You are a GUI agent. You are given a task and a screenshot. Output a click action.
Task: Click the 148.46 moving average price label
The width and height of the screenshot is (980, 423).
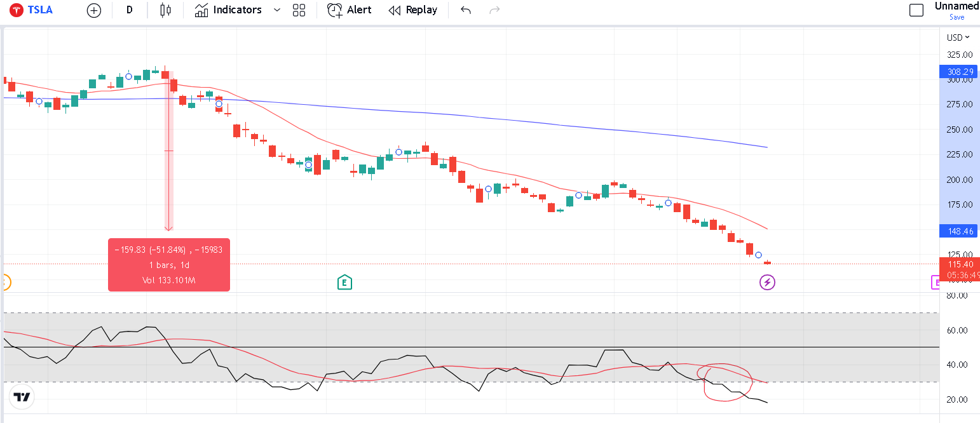960,231
